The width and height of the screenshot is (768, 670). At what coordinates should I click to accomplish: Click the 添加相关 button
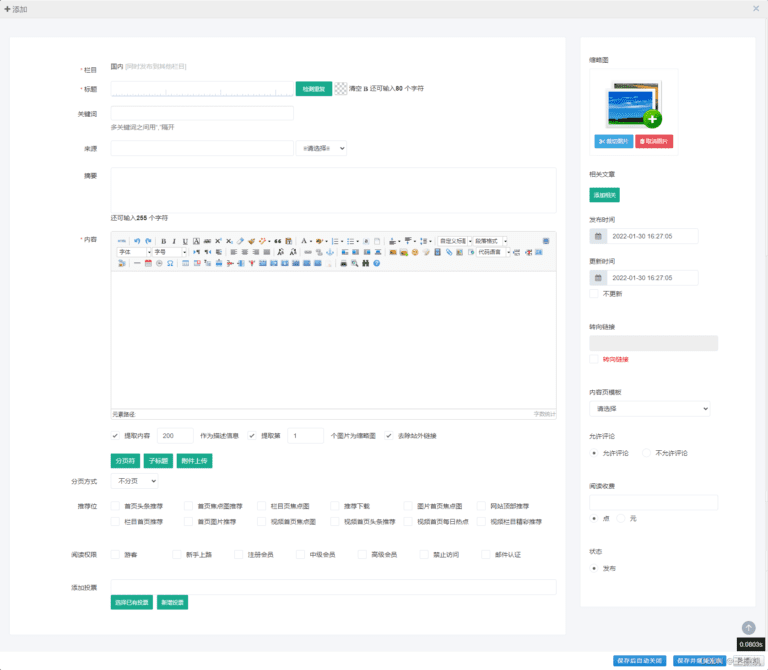[605, 194]
